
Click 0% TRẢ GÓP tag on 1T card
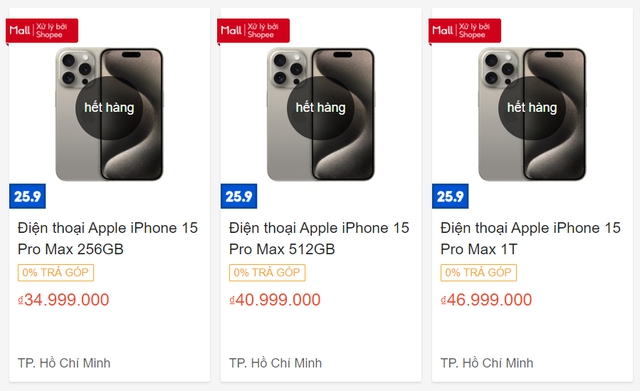click(479, 273)
